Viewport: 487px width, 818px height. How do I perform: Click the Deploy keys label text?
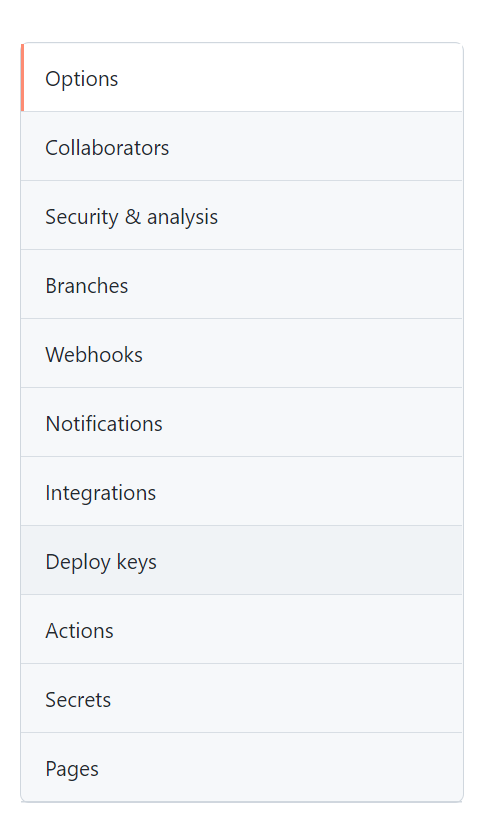click(x=101, y=562)
